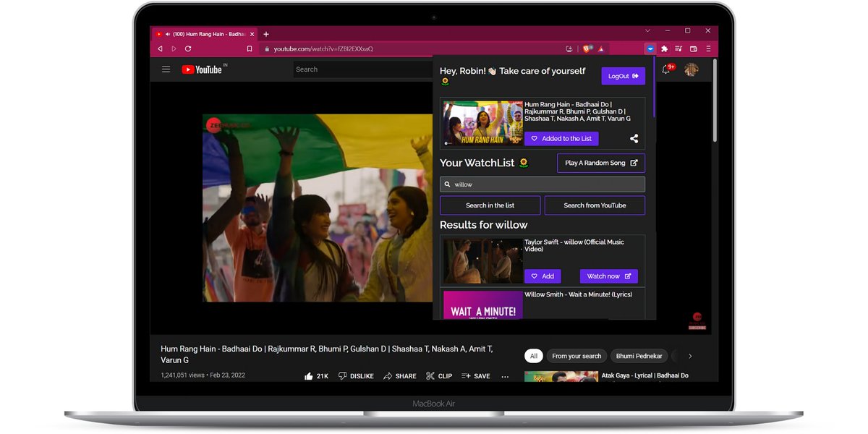Click Taylor Swift - willow result title
The height and width of the screenshot is (434, 868).
[x=574, y=246]
